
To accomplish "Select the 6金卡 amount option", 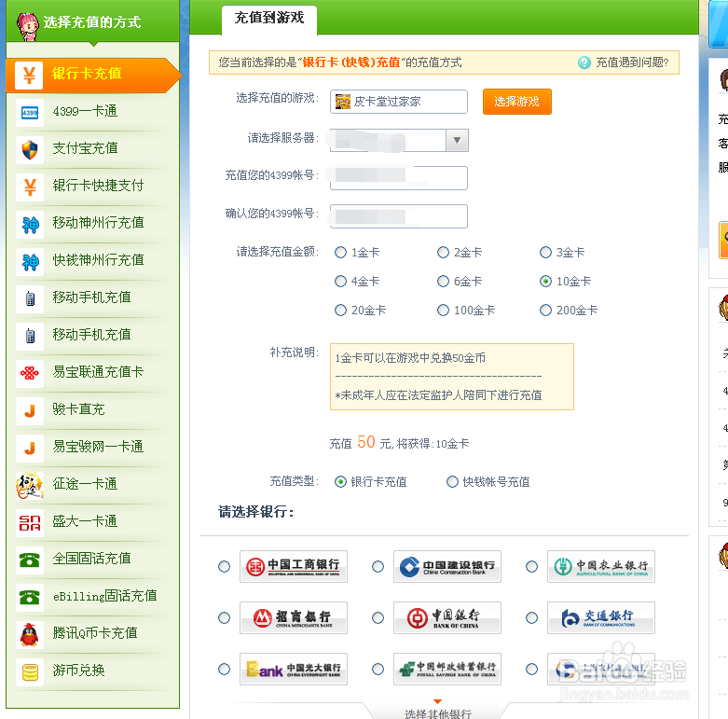I will [444, 281].
